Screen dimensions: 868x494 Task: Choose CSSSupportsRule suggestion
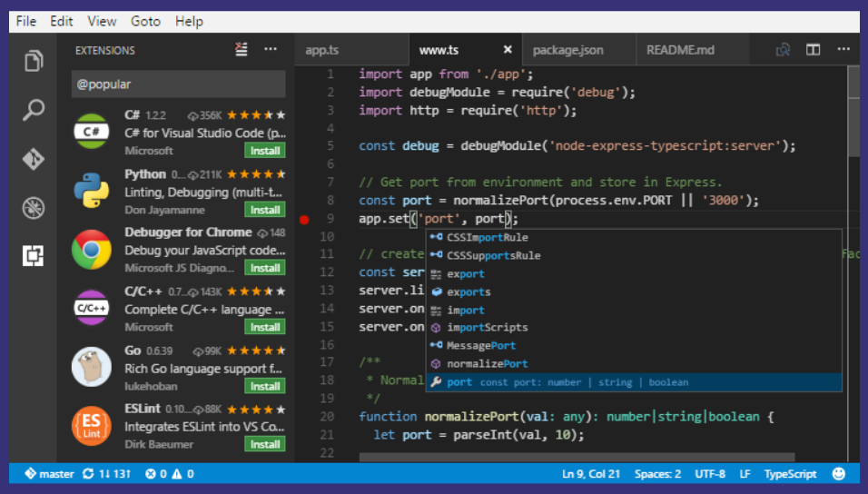(634, 255)
